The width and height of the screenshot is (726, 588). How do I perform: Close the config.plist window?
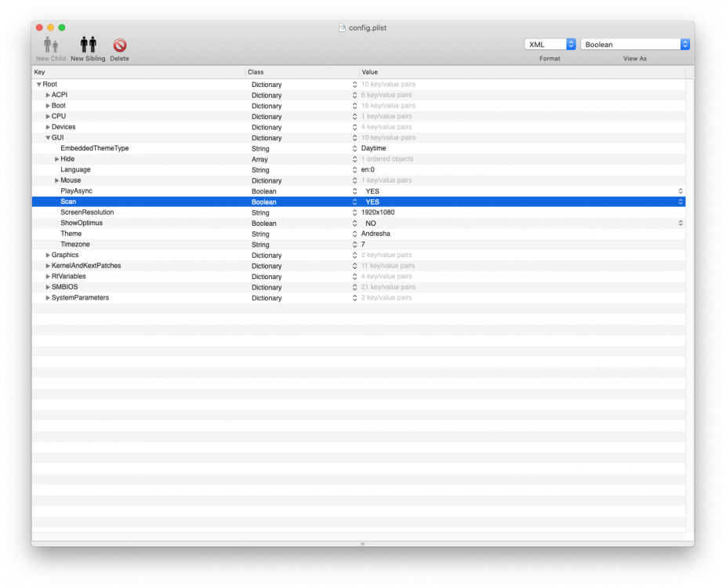coord(39,27)
